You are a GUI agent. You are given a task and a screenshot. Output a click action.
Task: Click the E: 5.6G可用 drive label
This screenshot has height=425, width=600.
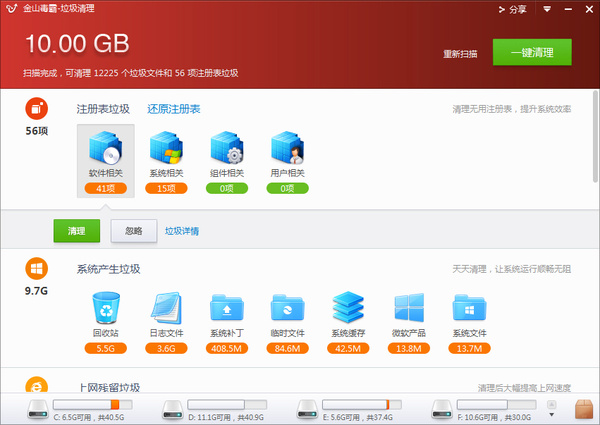point(358,417)
